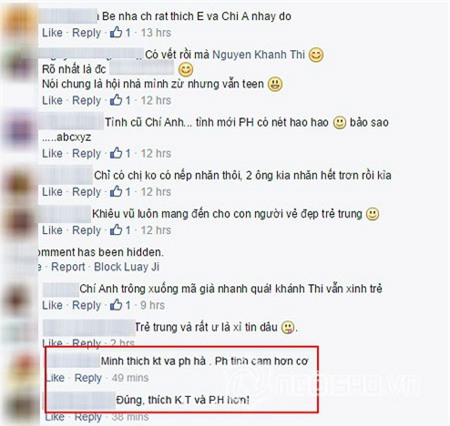Open the 49 mins timestamp link
This screenshot has width=450, height=426.
[130, 378]
